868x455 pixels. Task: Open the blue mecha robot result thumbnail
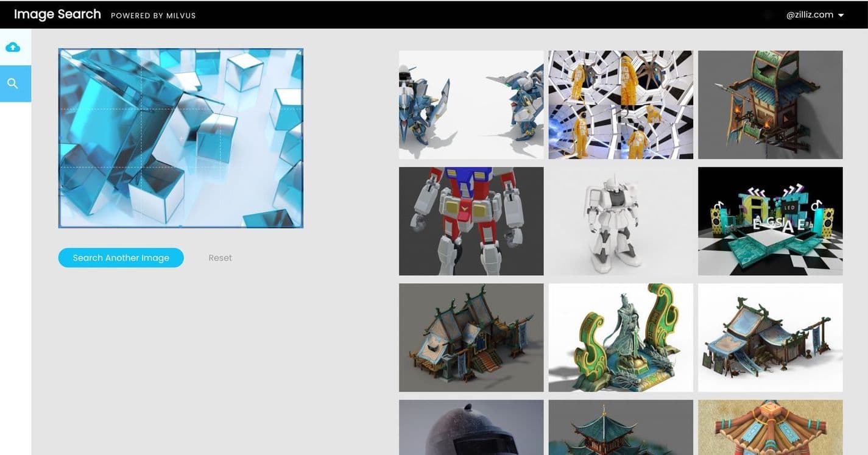click(x=471, y=104)
